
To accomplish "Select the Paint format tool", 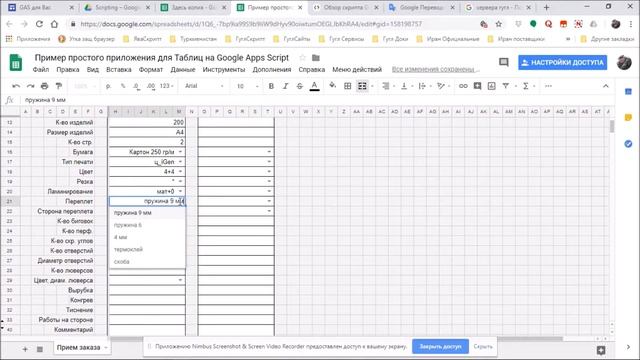I will (x=59, y=86).
